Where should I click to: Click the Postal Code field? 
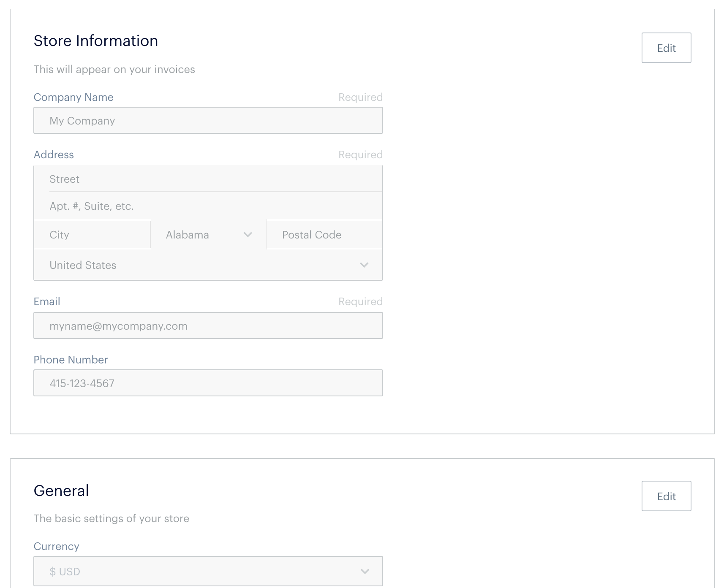click(324, 235)
